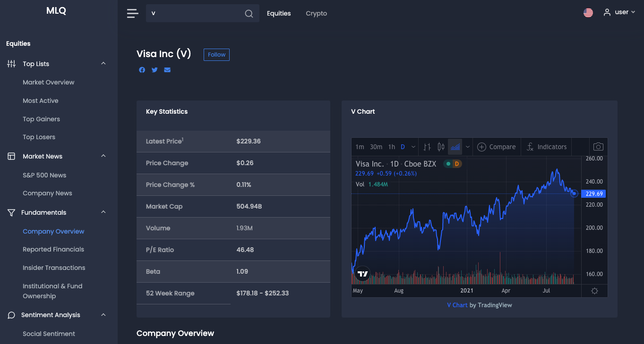Click the Market Cap value 504.94B
The height and width of the screenshot is (344, 644).
click(x=249, y=206)
